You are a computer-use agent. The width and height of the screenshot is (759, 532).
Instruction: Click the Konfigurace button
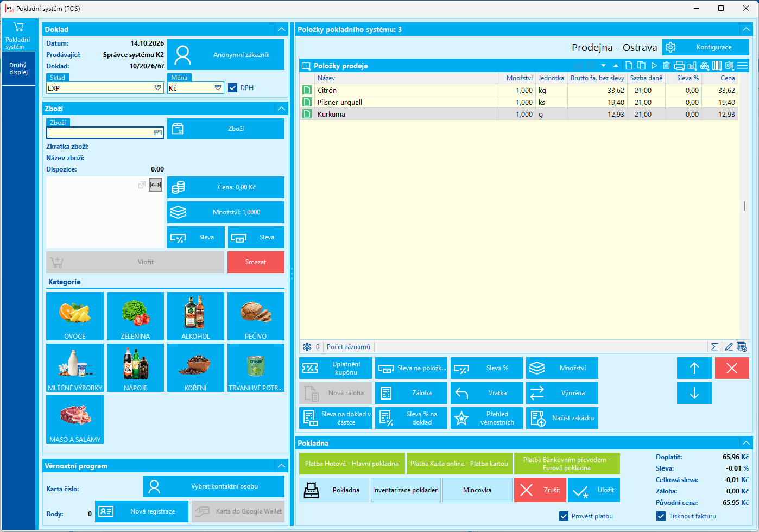(x=706, y=47)
